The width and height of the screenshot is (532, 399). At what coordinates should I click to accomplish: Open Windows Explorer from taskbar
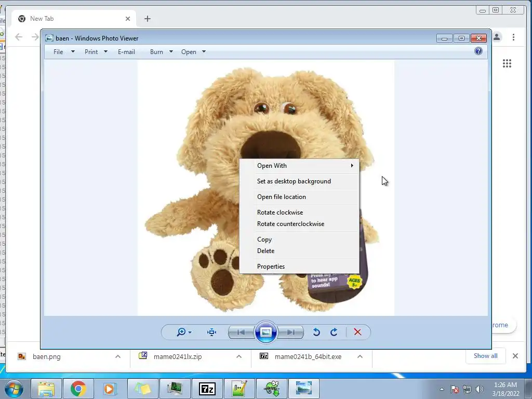[x=46, y=389]
